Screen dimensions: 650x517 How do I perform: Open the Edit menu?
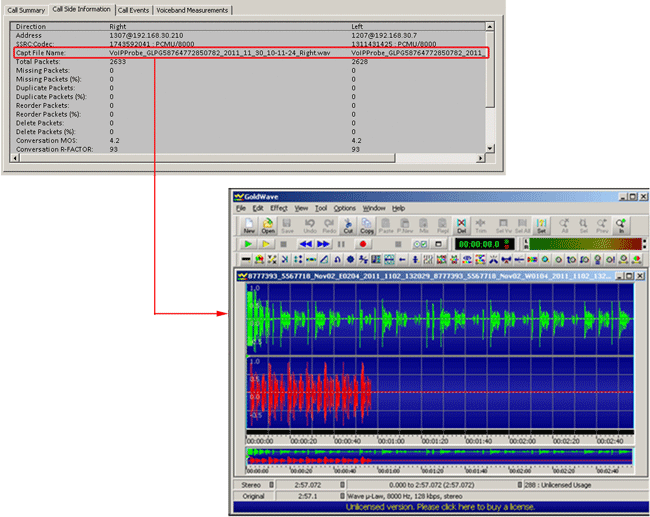(x=258, y=208)
